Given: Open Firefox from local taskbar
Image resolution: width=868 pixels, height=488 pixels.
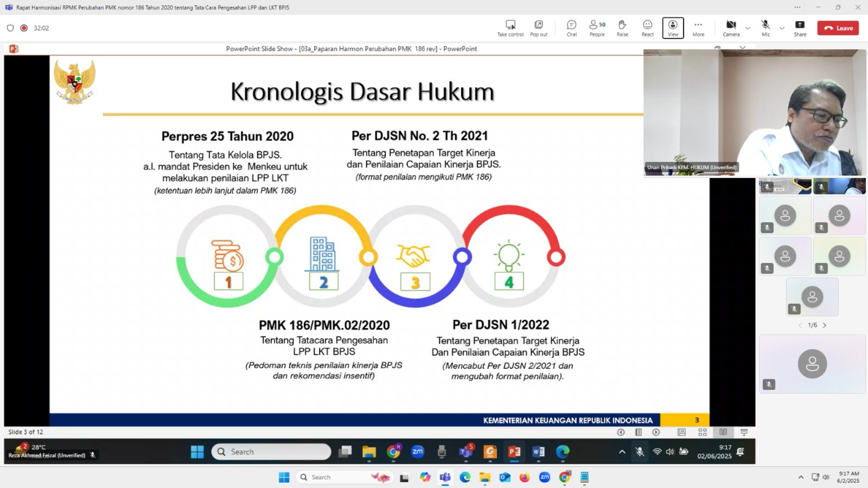Looking at the screenshot, I should pyautogui.click(x=524, y=477).
